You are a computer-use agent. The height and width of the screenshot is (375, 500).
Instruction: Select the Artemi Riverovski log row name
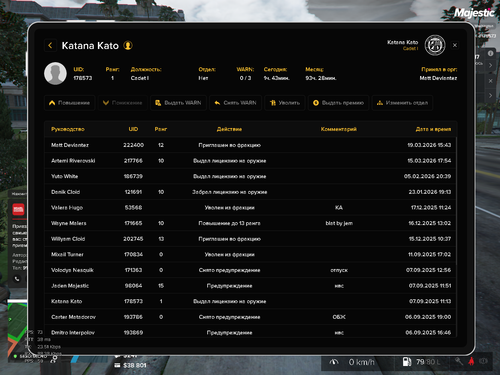[73, 161]
